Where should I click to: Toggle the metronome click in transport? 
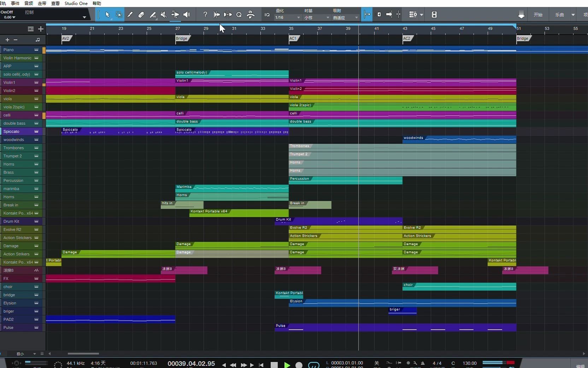[x=423, y=363]
